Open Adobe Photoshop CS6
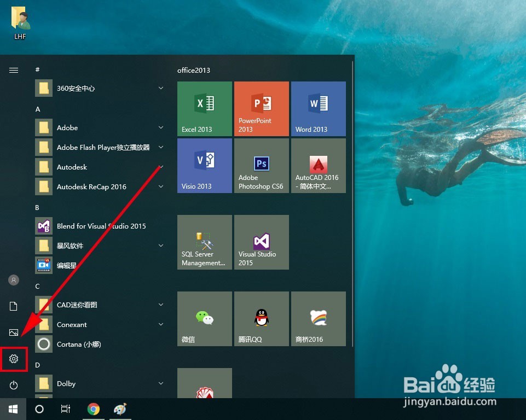526x420 pixels. click(x=261, y=165)
